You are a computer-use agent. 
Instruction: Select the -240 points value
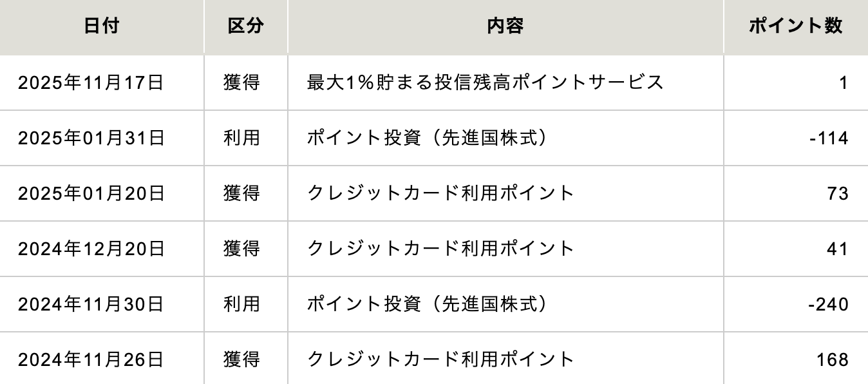click(829, 304)
